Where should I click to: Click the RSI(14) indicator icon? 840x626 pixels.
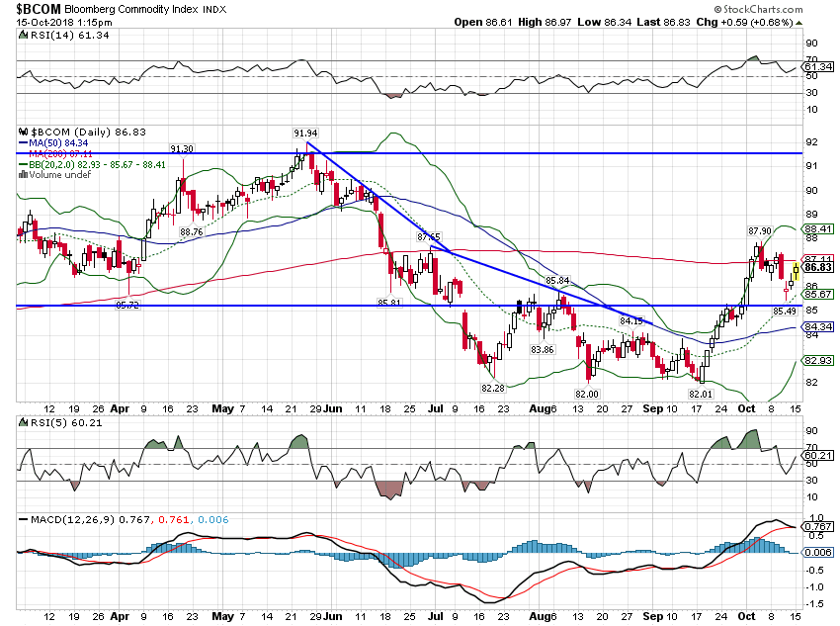pyautogui.click(x=23, y=36)
